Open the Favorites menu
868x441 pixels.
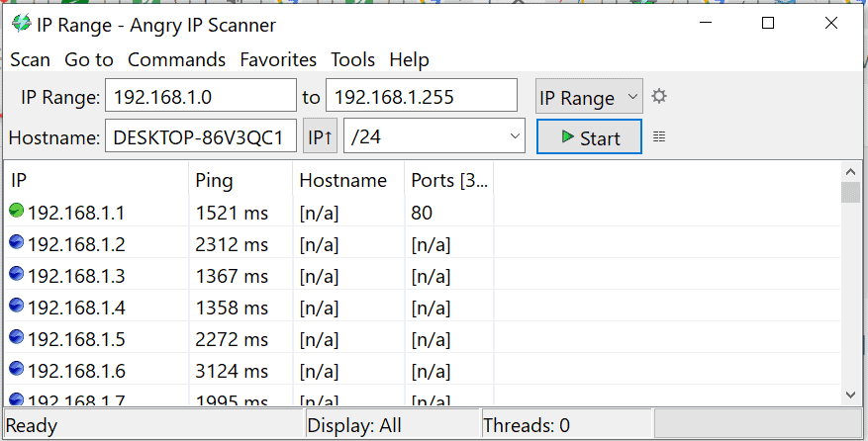278,59
